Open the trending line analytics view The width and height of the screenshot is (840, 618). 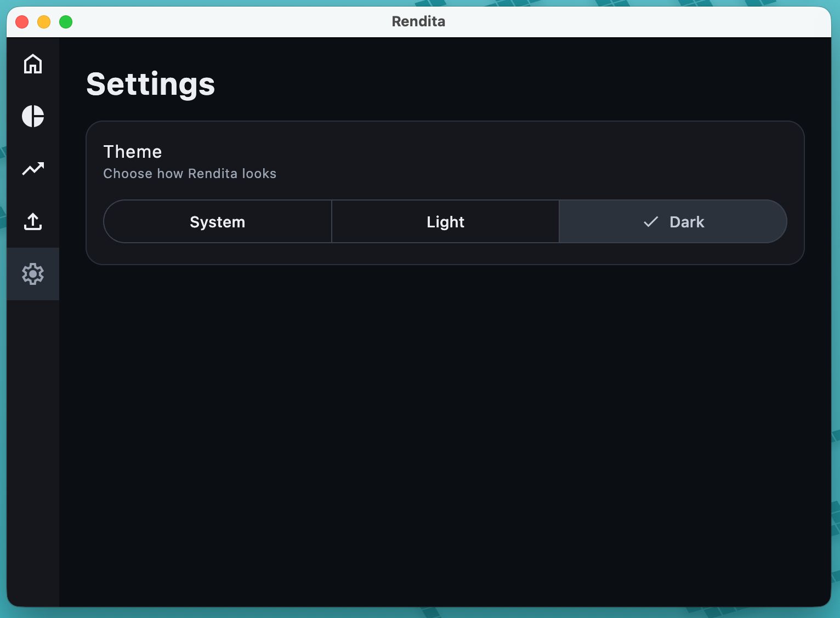(33, 169)
